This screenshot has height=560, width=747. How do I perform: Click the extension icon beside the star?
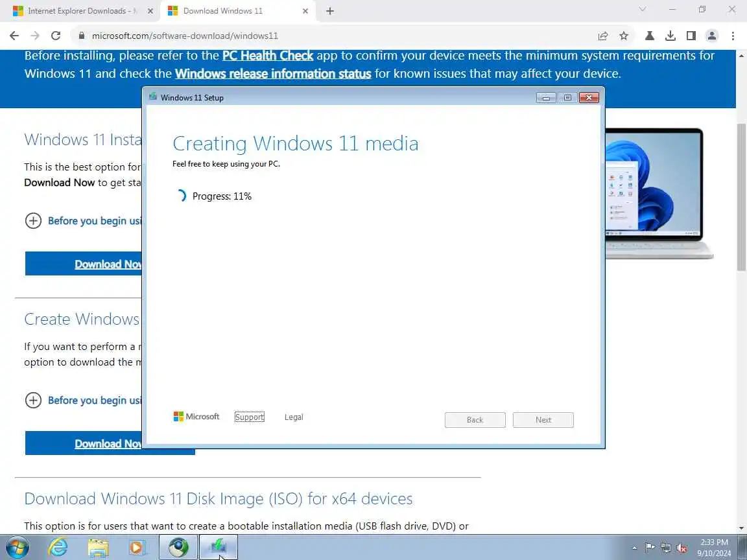pos(649,36)
